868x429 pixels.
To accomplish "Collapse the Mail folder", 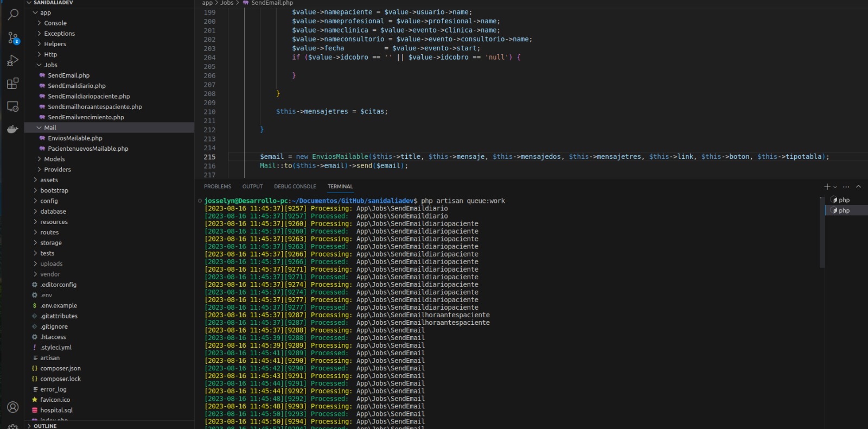I will (x=50, y=128).
